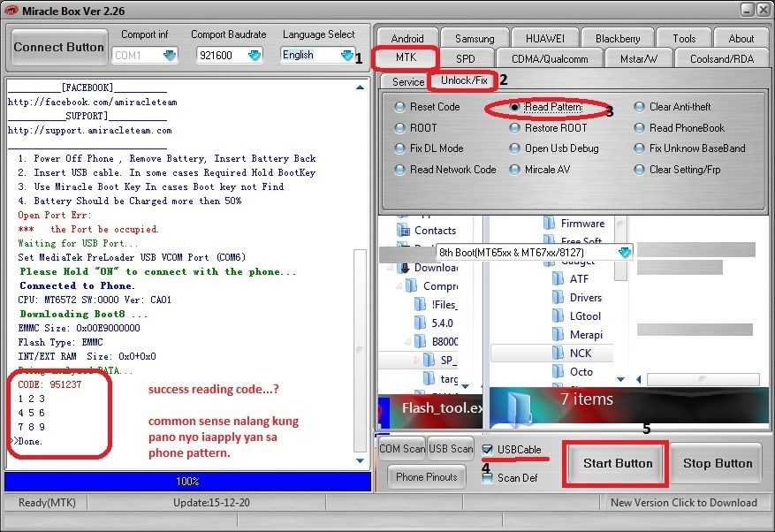The image size is (775, 532).
Task: Click the Ready(MTK) status text
Action: pyautogui.click(x=47, y=502)
